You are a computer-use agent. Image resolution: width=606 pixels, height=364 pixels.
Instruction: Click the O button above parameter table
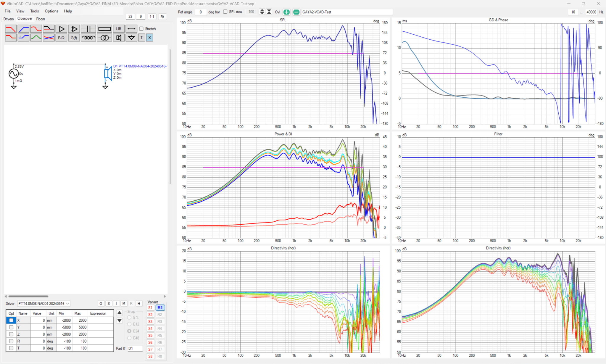pos(101,304)
